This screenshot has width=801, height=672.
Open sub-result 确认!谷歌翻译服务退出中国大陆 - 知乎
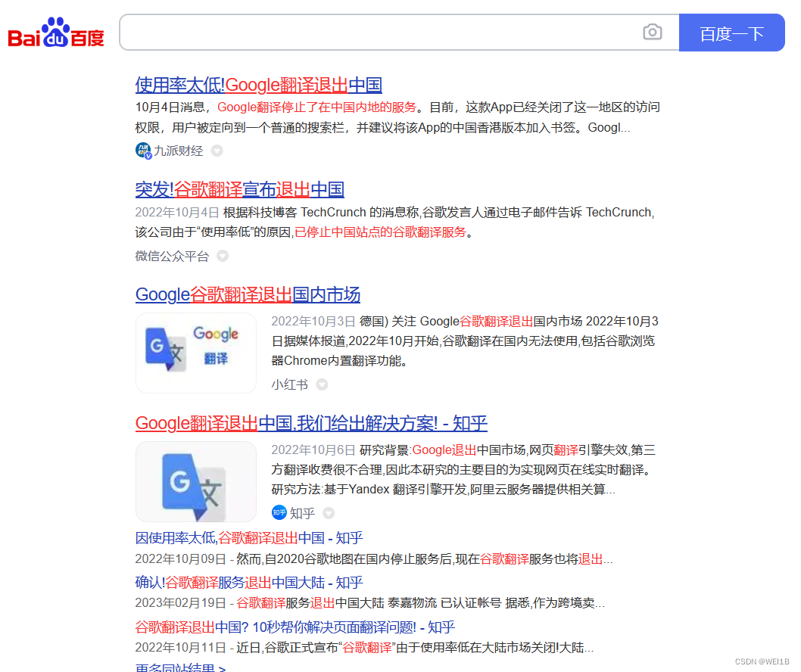pos(249,583)
